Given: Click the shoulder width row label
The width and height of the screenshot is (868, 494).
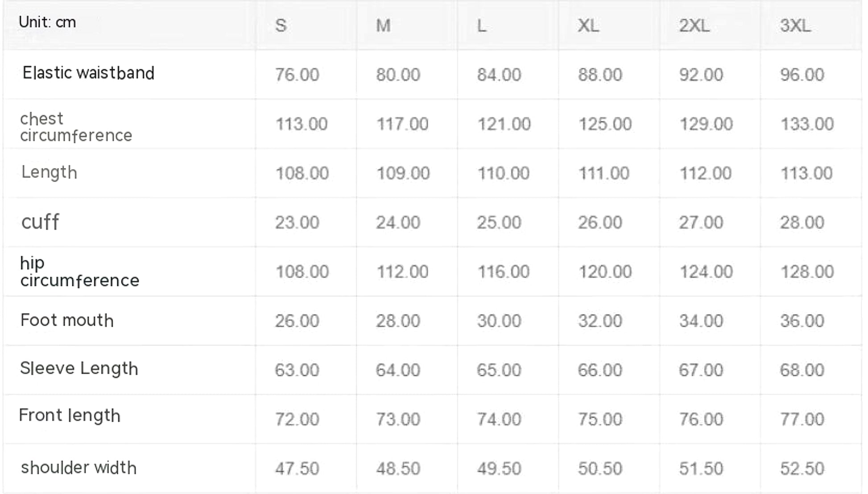Looking at the screenshot, I should click(79, 468).
